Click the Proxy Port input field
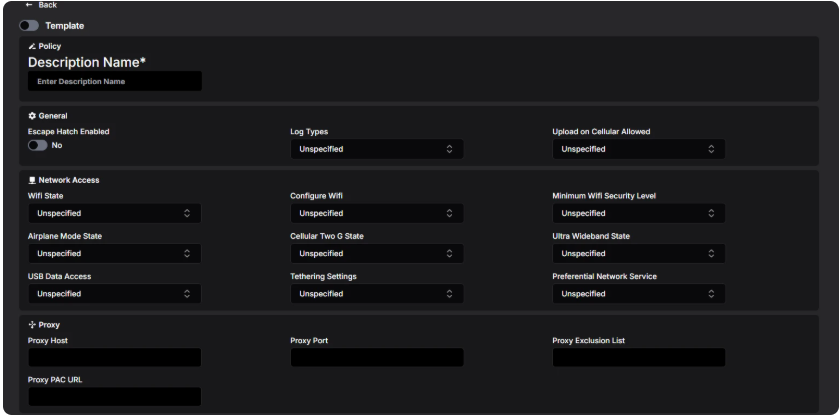Viewport: 839px width, 417px height. coord(377,358)
